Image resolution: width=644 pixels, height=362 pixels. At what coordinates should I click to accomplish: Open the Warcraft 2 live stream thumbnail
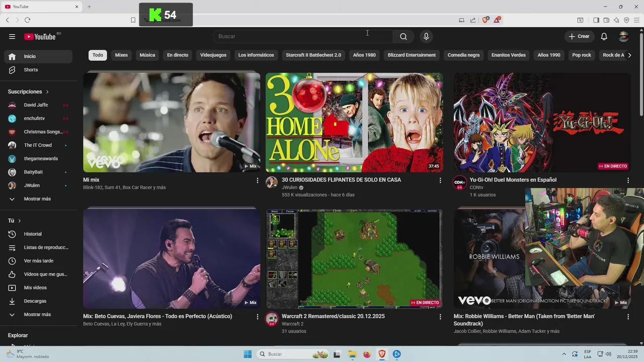354,259
